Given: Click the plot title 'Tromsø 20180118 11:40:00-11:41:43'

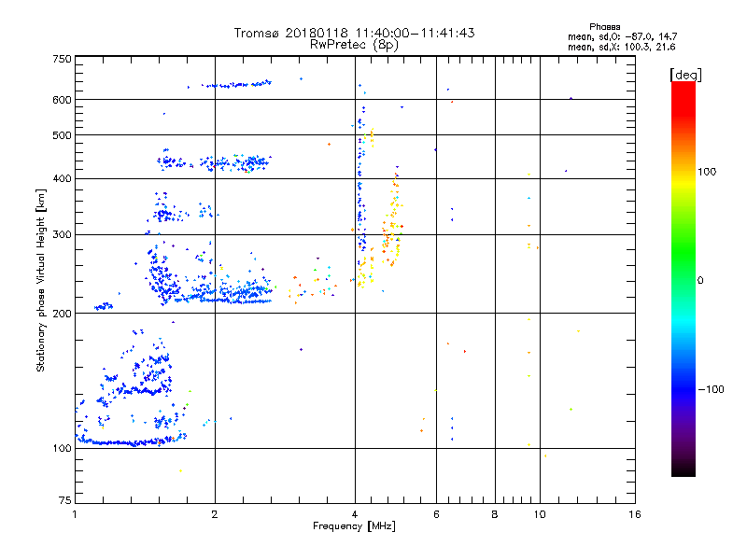Looking at the screenshot, I should (x=354, y=33).
